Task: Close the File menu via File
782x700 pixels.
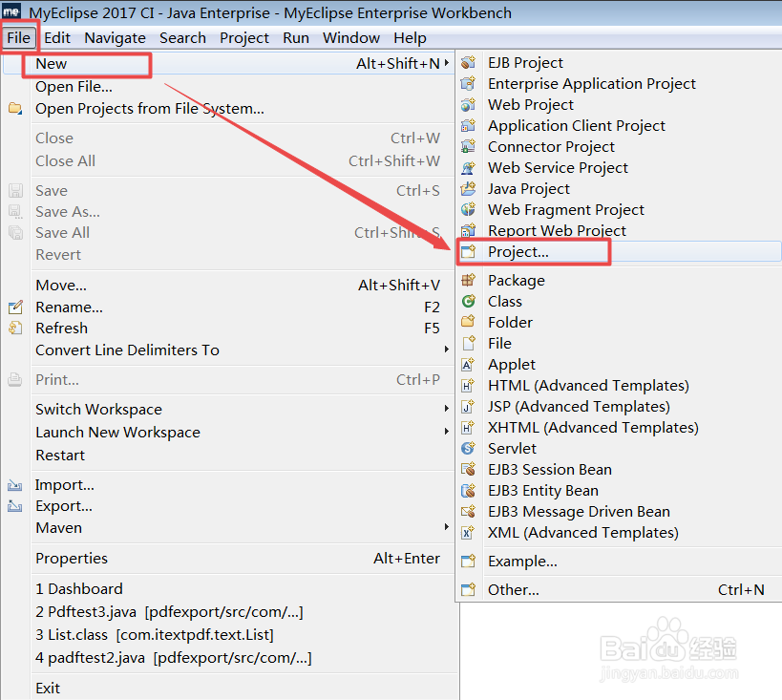Action: pos(19,38)
